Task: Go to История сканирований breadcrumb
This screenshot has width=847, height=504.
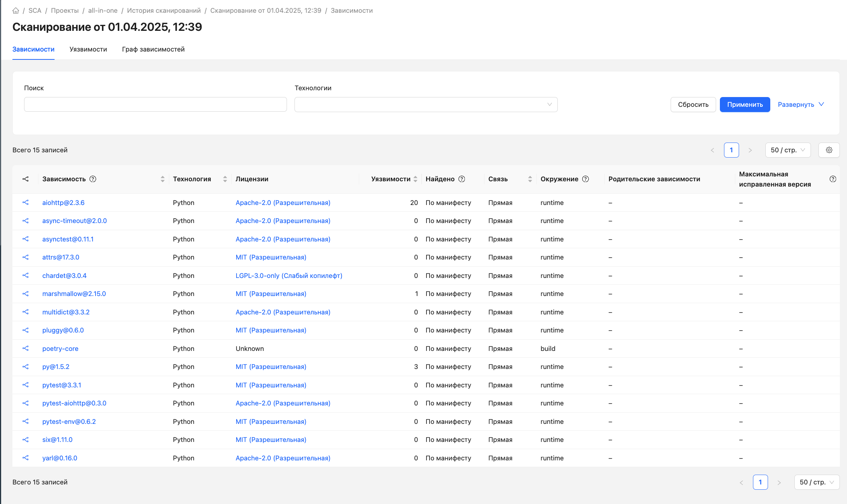Action: click(164, 11)
